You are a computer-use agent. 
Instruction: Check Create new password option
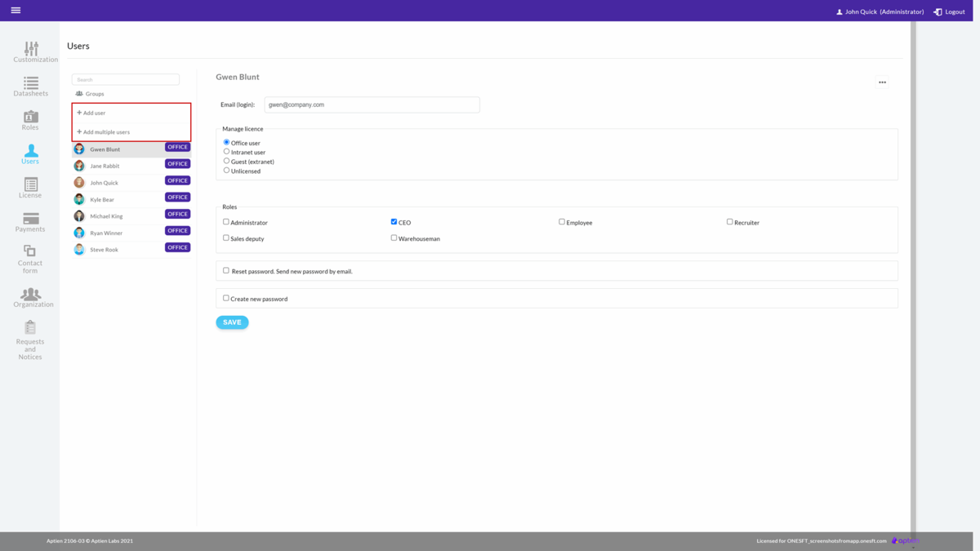226,298
